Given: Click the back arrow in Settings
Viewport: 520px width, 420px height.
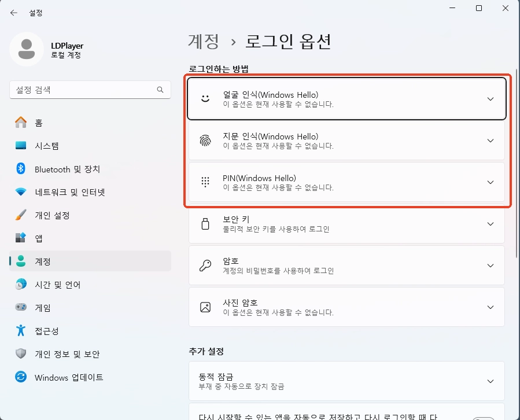Looking at the screenshot, I should click(x=14, y=13).
